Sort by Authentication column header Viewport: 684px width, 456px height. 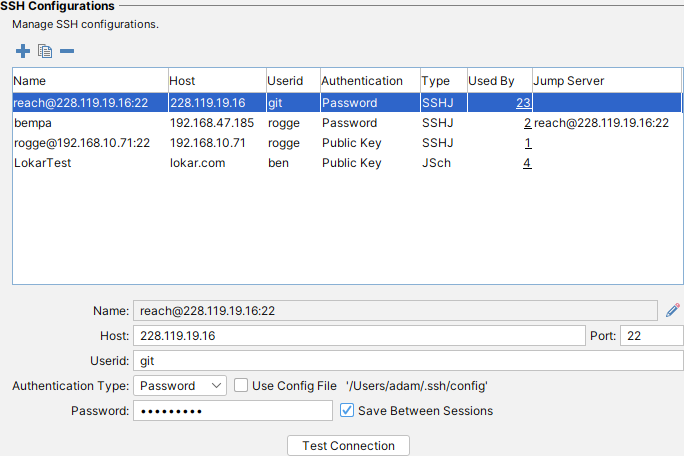362,80
